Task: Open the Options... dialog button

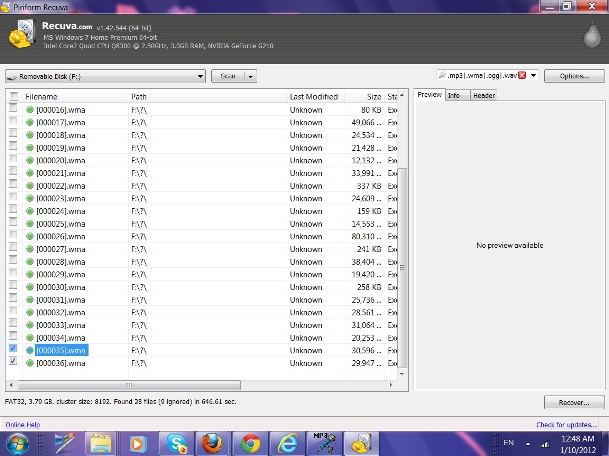Action: click(574, 76)
